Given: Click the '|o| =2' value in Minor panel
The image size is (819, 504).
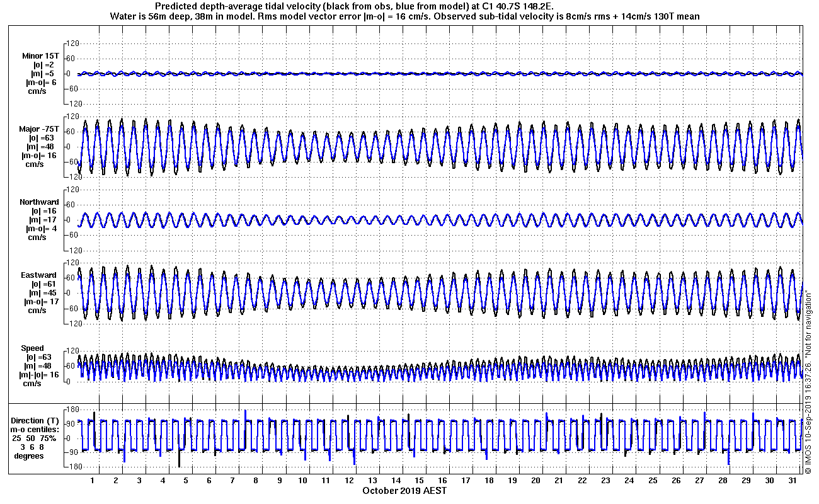Looking at the screenshot, I should coord(43,65).
